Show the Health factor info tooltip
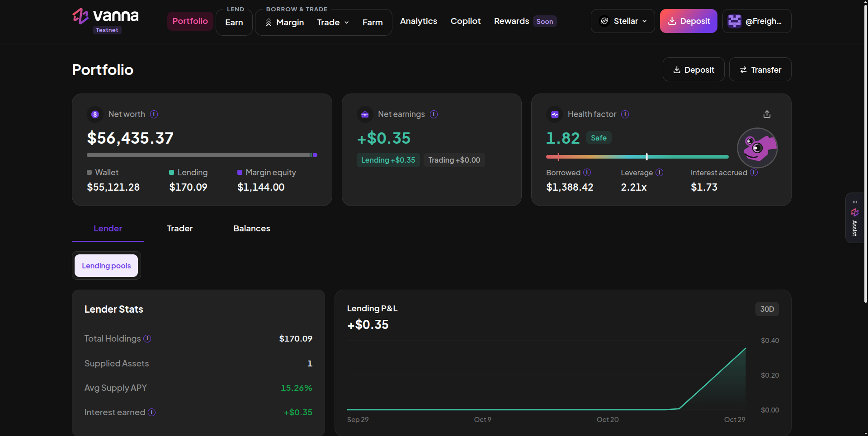This screenshot has width=868, height=436. pos(625,114)
